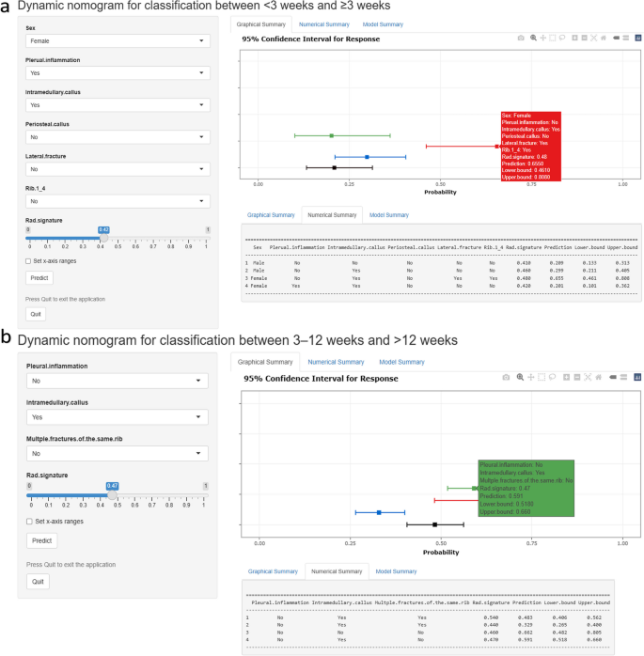Select box select tool in panel b plot toolbar
The image size is (644, 656).
tap(542, 377)
